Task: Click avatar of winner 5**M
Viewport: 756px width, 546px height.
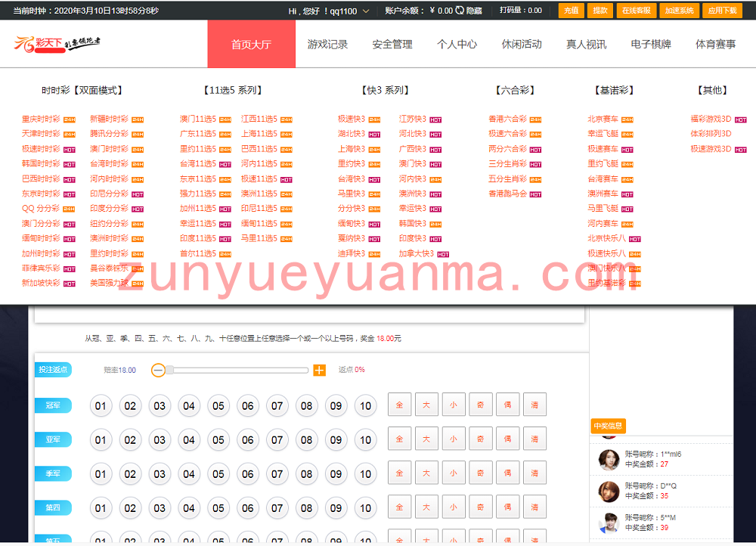Action: [609, 523]
